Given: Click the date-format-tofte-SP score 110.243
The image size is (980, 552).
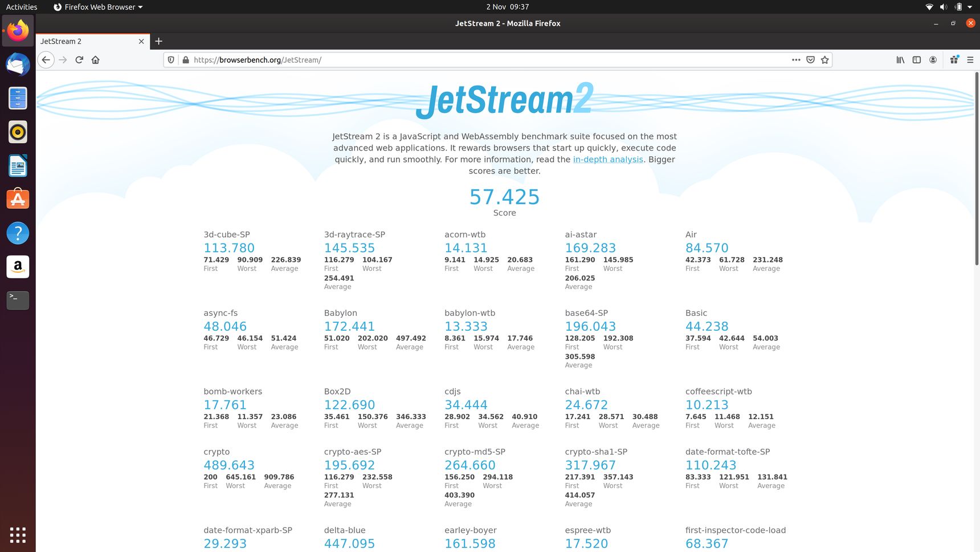Looking at the screenshot, I should point(710,465).
